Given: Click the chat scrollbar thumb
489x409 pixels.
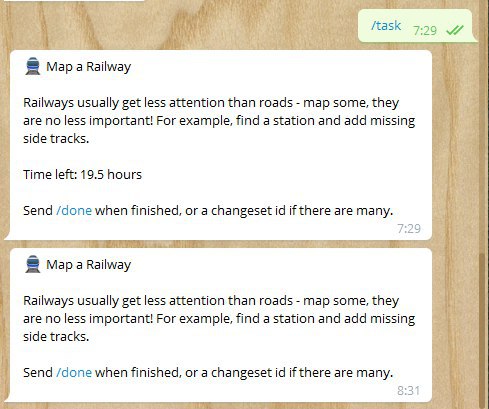Looking at the screenshot, I should point(482,330).
